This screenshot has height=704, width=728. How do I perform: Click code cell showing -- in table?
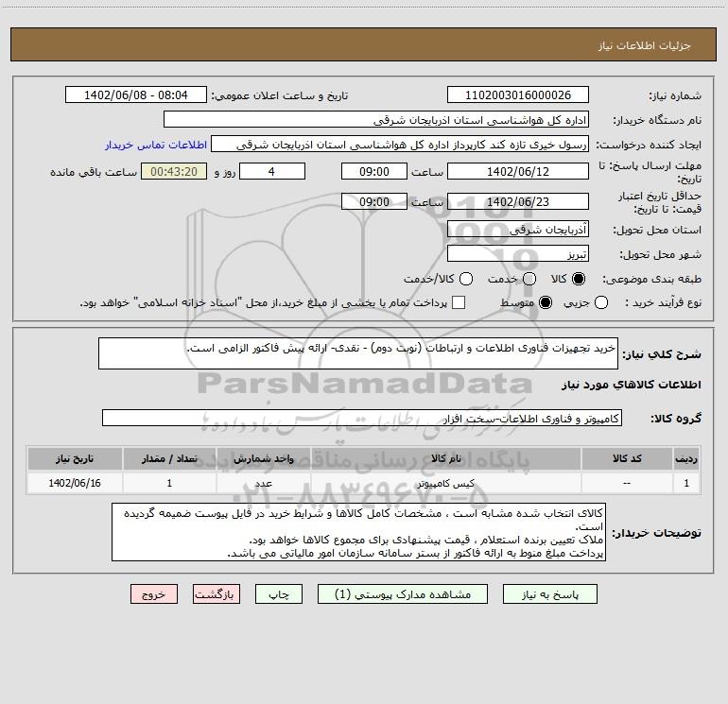point(627,483)
